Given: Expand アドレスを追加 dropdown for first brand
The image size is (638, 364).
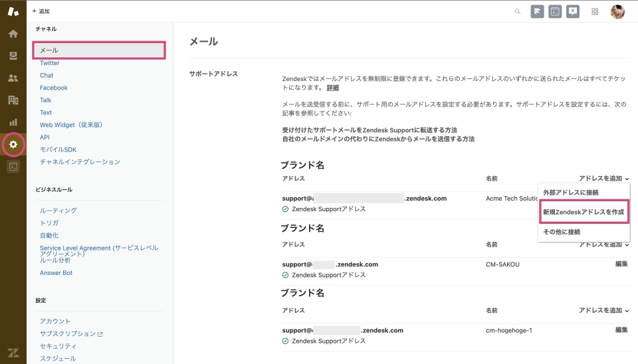Looking at the screenshot, I should click(x=604, y=179).
